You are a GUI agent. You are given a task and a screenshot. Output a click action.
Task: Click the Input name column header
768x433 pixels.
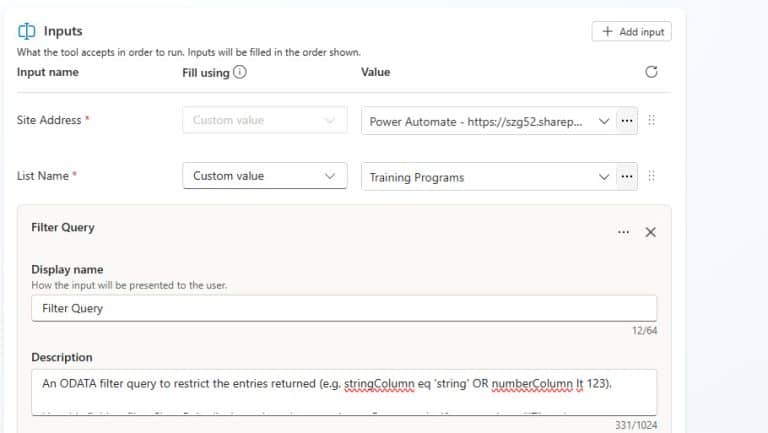(x=48, y=72)
